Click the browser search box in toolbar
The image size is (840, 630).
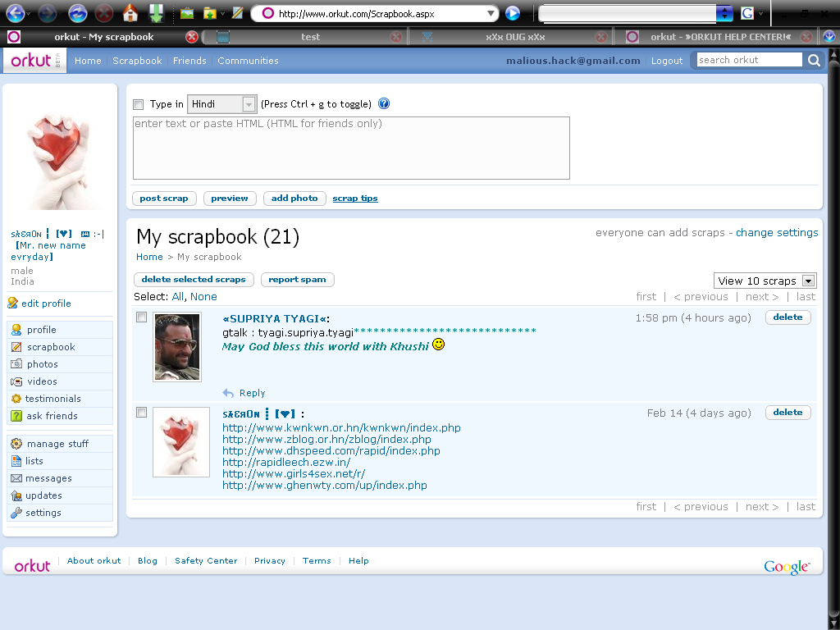628,13
